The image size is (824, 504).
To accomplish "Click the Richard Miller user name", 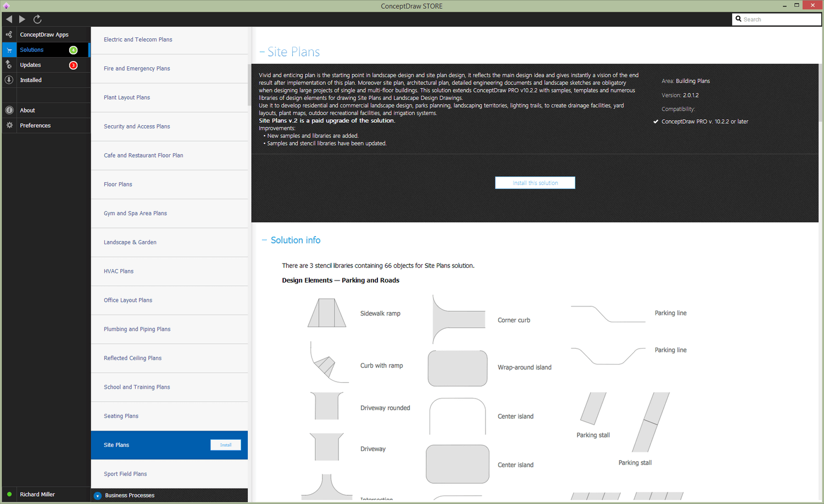I will click(x=37, y=495).
